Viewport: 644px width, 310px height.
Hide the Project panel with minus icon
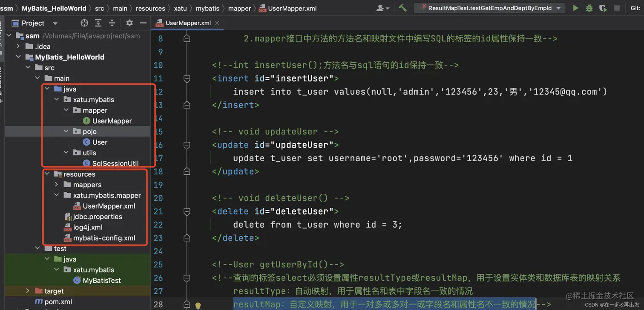point(143,23)
